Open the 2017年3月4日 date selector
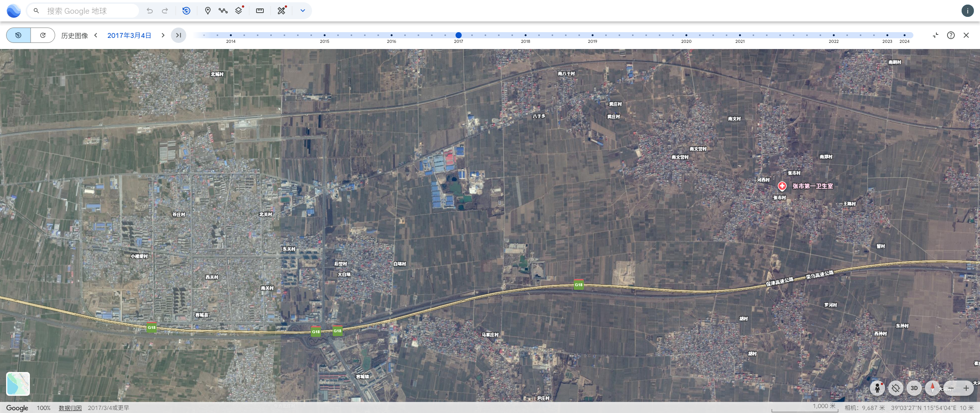 click(x=129, y=35)
